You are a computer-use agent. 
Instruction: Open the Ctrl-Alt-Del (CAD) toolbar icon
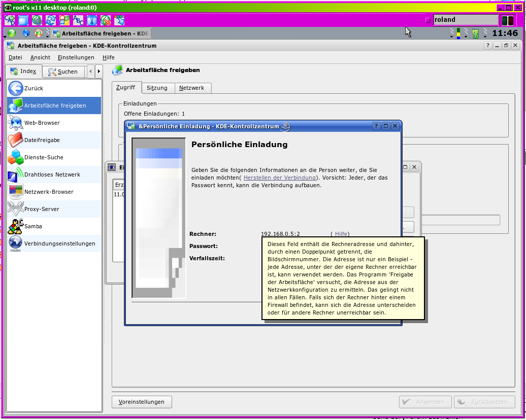10,20
